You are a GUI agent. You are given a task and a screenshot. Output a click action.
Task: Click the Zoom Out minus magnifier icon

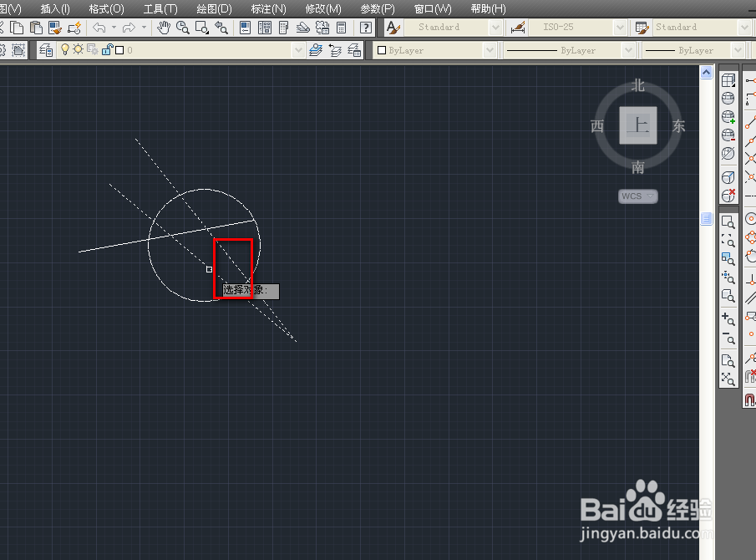tap(728, 338)
